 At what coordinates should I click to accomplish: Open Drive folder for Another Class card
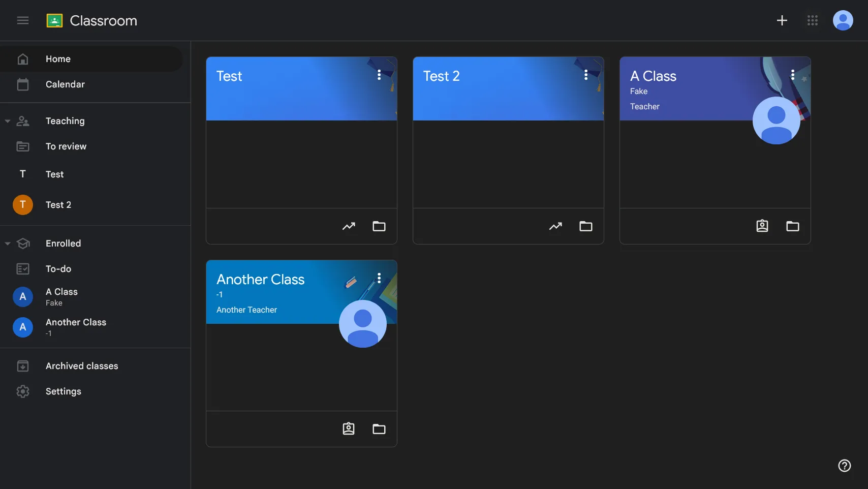click(x=379, y=429)
